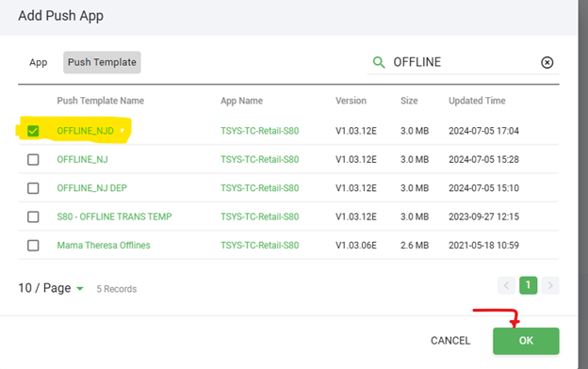This screenshot has height=369, width=588.
Task: Click the 2024-07-05 15:28 updated time
Action: [483, 160]
